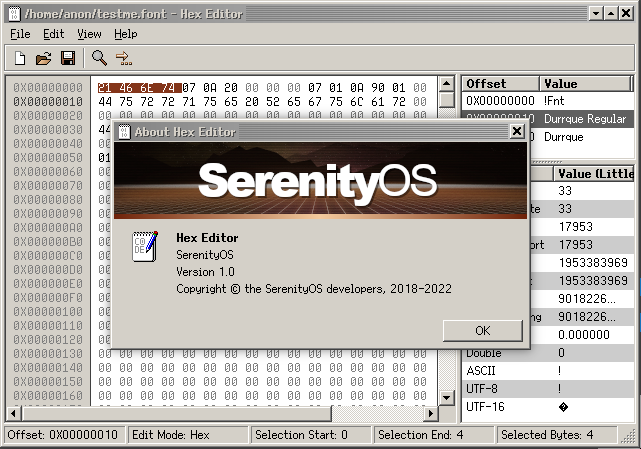Click the Save floppy disk icon
Image resolution: width=641 pixels, height=449 pixels.
point(68,58)
